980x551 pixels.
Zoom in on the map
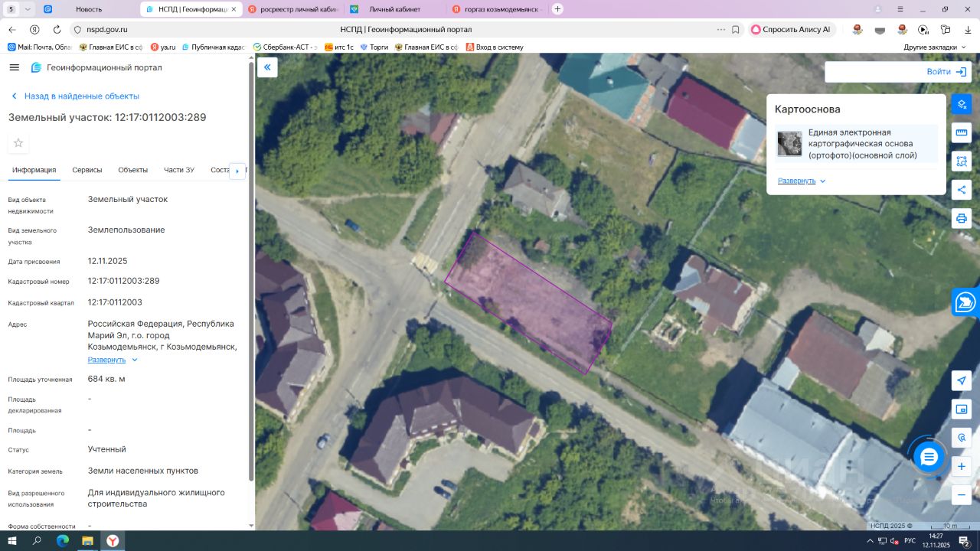(962, 466)
